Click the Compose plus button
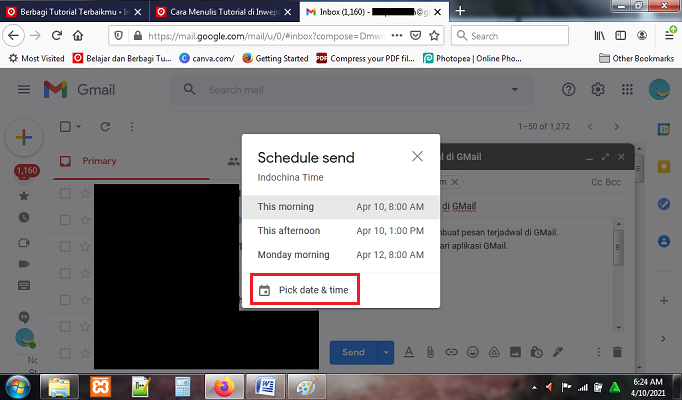The width and height of the screenshot is (682, 400). pos(24,137)
